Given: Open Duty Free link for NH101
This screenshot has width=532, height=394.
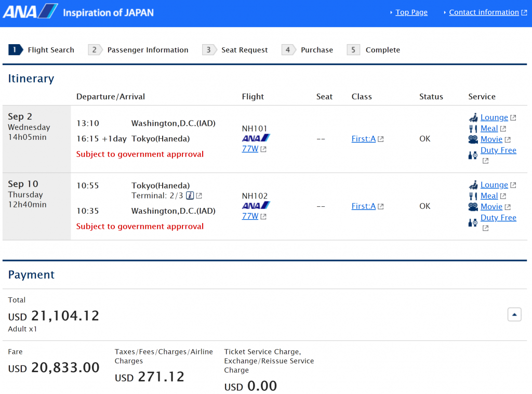Looking at the screenshot, I should [498, 150].
